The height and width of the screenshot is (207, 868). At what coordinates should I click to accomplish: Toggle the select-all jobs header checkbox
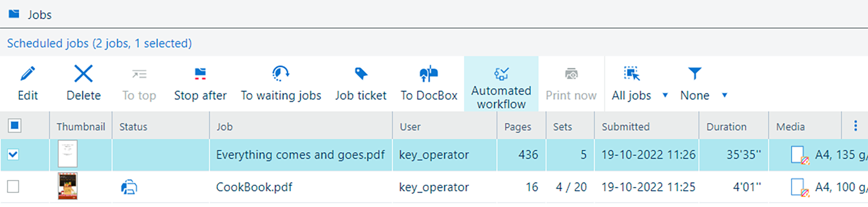coord(14,126)
